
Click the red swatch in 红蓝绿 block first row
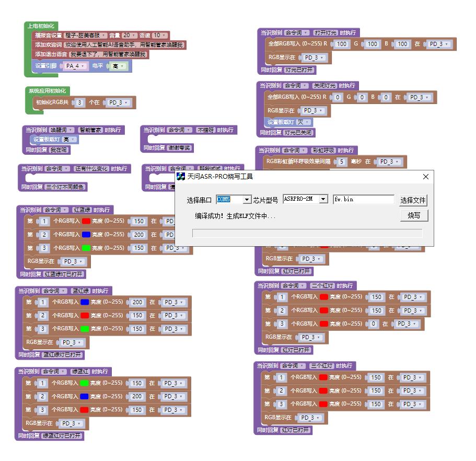tap(86, 221)
